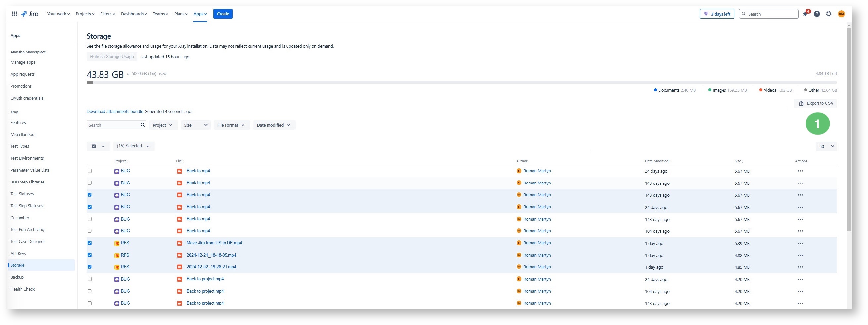868x325 pixels.
Task: Open actions menu for 2024-12-02_19-26-21.mp4 row
Action: 800,267
